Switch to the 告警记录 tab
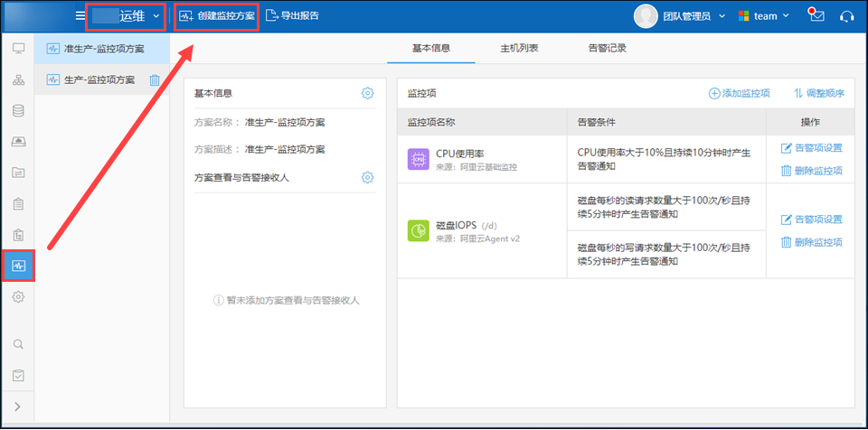Screen dimensions: 868x430 coord(607,48)
